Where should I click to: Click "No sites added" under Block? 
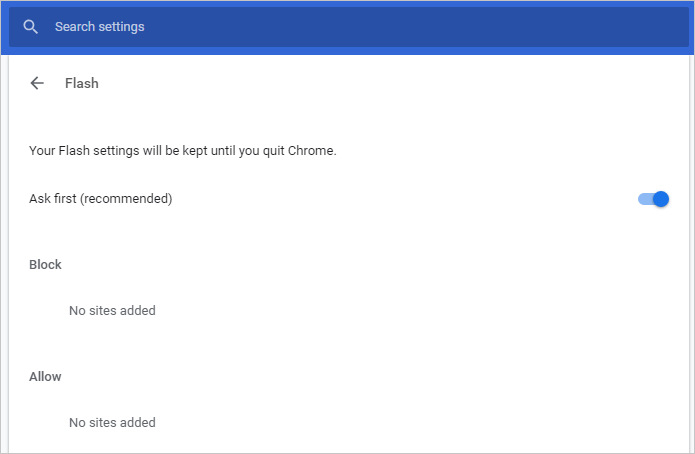(112, 311)
